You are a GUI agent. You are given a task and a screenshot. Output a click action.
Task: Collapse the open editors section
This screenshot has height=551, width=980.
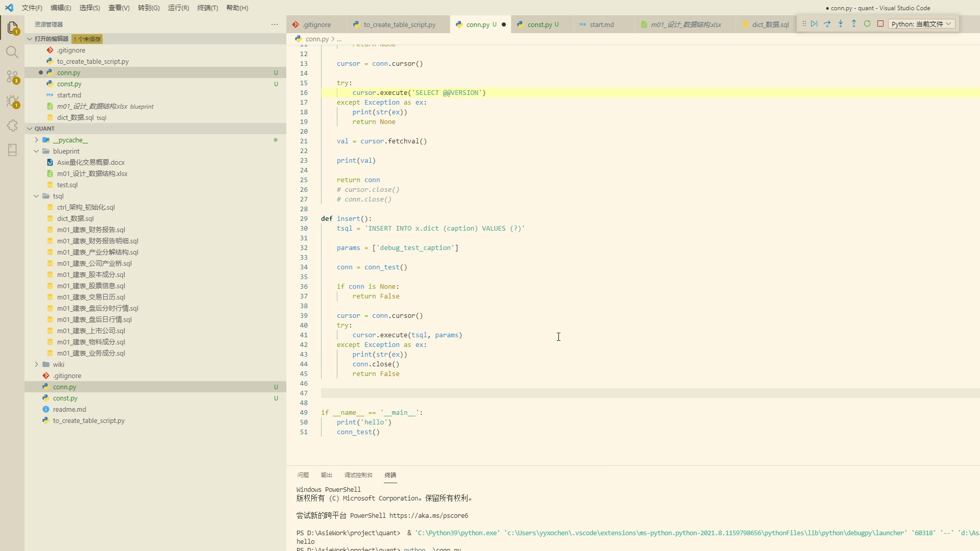click(30, 39)
